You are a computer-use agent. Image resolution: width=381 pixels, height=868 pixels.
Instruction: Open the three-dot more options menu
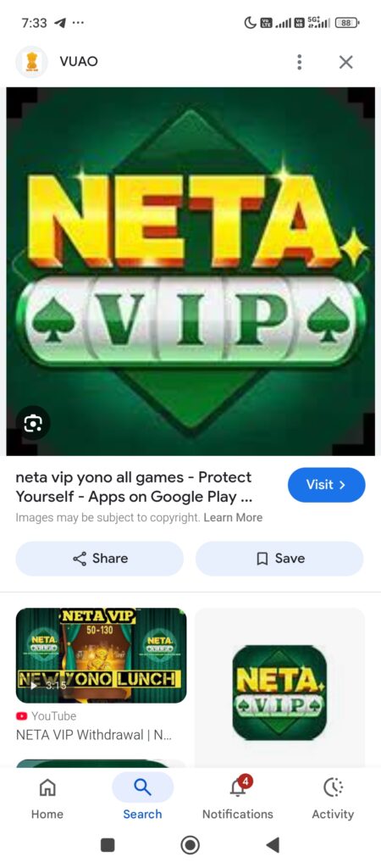point(299,62)
